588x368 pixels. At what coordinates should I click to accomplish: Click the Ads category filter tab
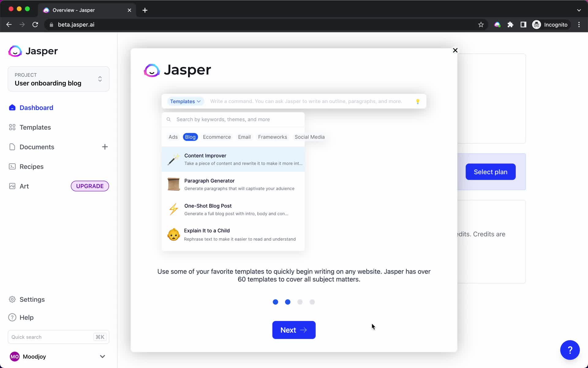click(x=173, y=136)
